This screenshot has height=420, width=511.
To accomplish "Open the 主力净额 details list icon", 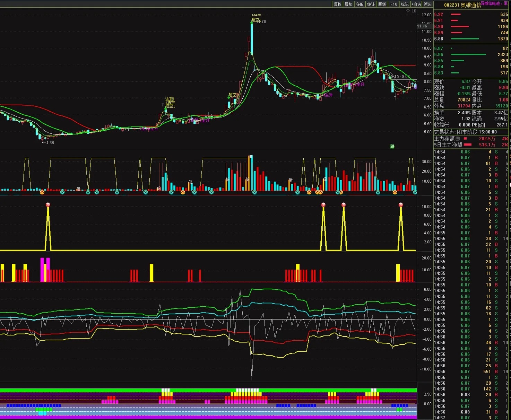I will coord(458,139).
